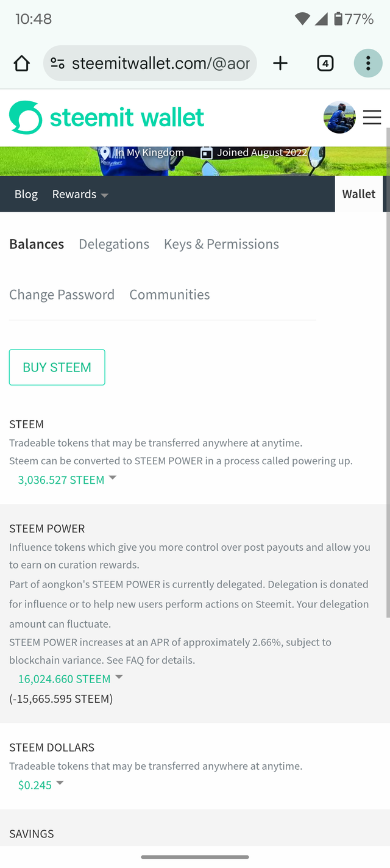Open the hamburger menu icon
This screenshot has height=868, width=390.
tap(372, 118)
